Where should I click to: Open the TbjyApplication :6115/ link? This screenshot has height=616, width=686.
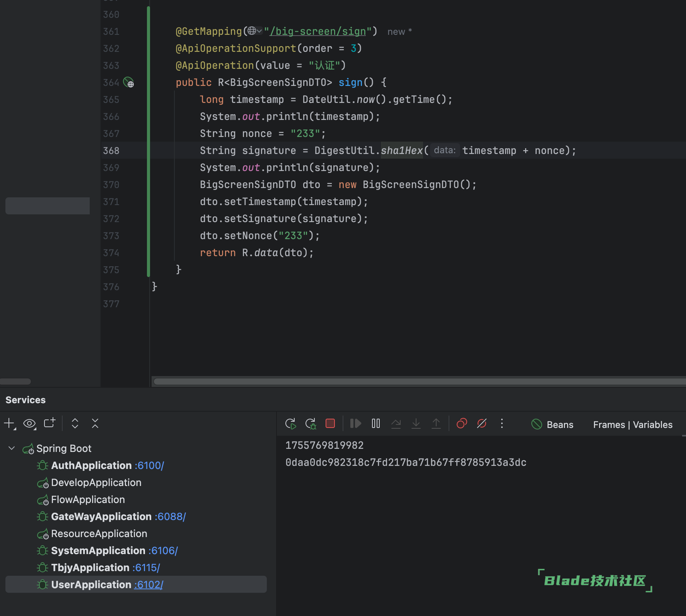146,567
